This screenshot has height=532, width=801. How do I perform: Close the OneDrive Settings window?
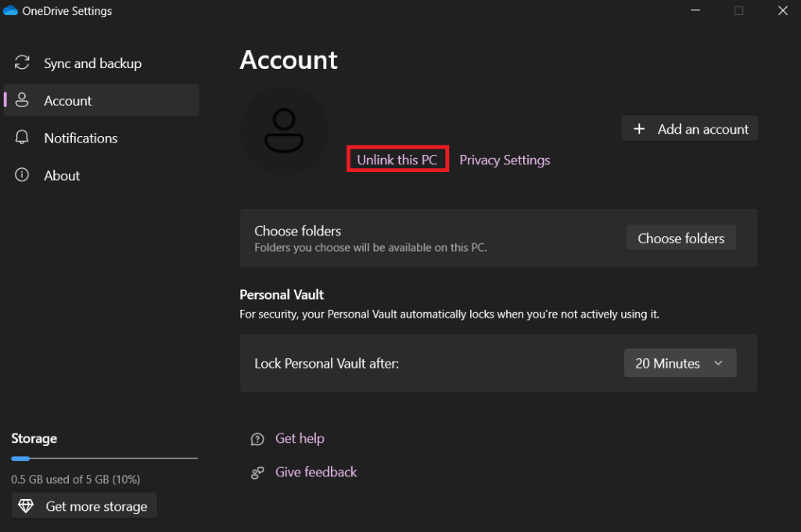(x=782, y=10)
